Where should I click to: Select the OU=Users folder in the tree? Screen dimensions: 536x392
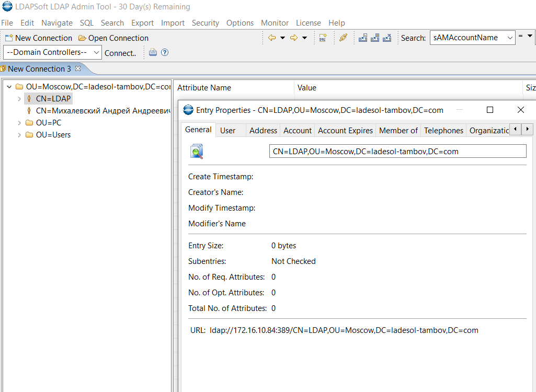[x=53, y=135]
